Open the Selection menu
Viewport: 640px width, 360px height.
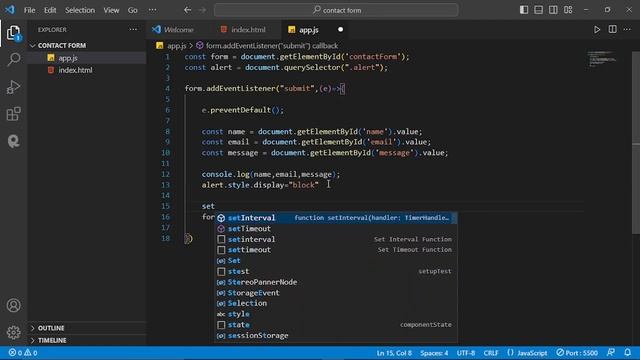(x=80, y=10)
